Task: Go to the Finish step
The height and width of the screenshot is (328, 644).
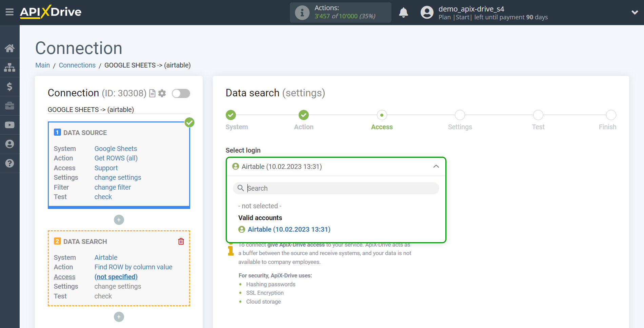Action: tap(611, 115)
